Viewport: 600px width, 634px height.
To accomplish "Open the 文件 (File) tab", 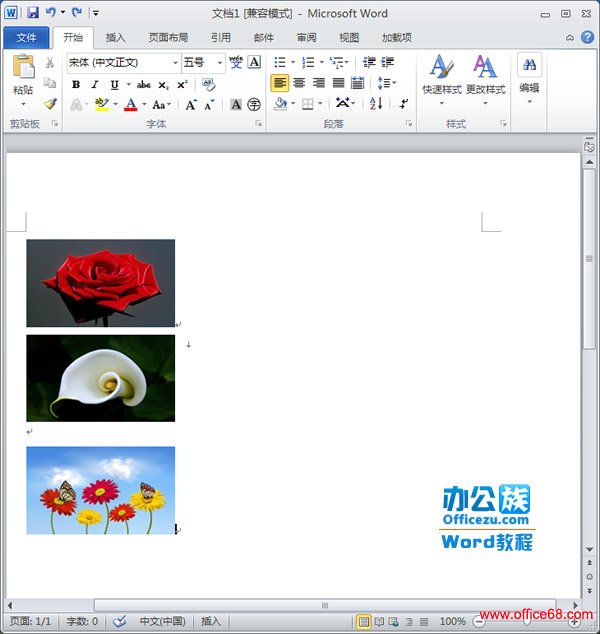I will (x=26, y=38).
